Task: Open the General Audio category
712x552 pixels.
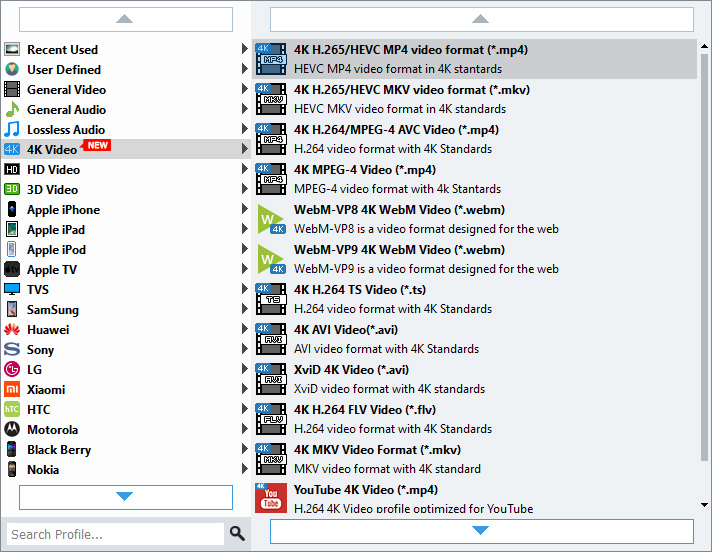Action: pyautogui.click(x=125, y=109)
